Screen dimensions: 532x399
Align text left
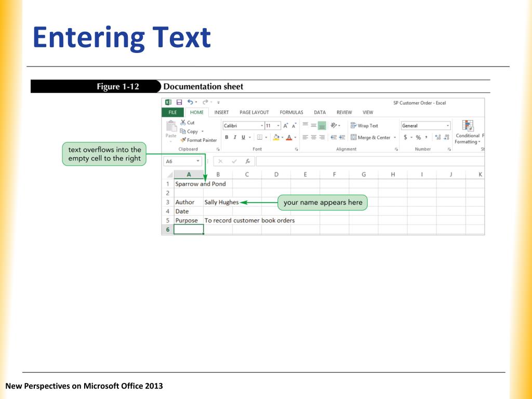pos(305,137)
